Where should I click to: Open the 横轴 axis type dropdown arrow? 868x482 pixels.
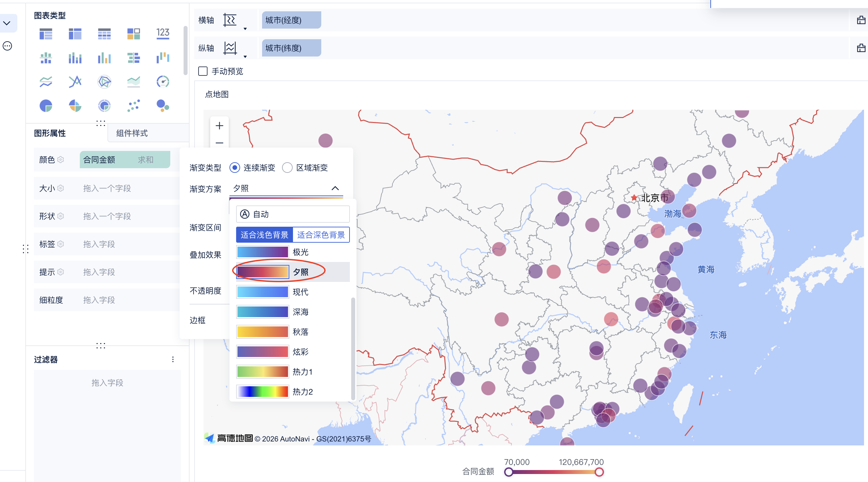tap(245, 29)
